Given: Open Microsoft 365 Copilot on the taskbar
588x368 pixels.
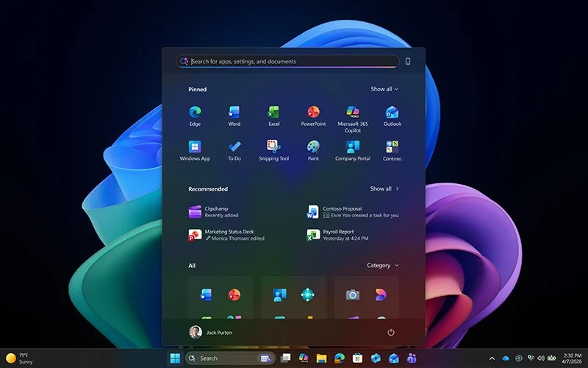Looking at the screenshot, I should (304, 358).
